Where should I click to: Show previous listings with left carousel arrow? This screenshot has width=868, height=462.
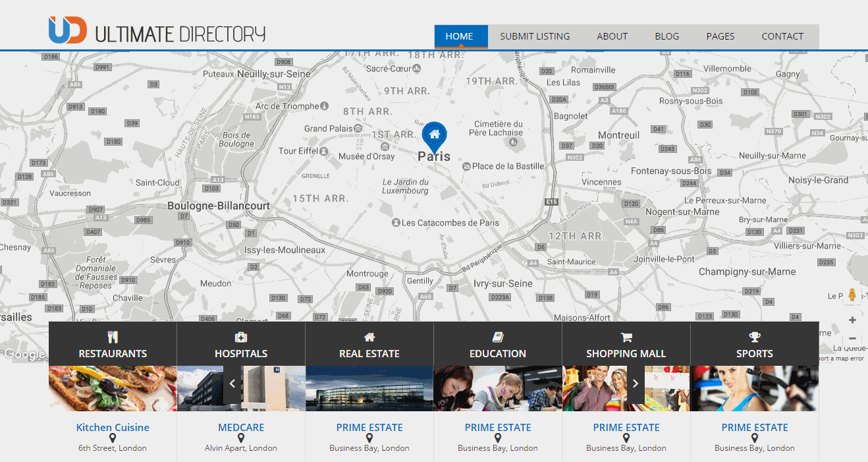click(x=232, y=384)
